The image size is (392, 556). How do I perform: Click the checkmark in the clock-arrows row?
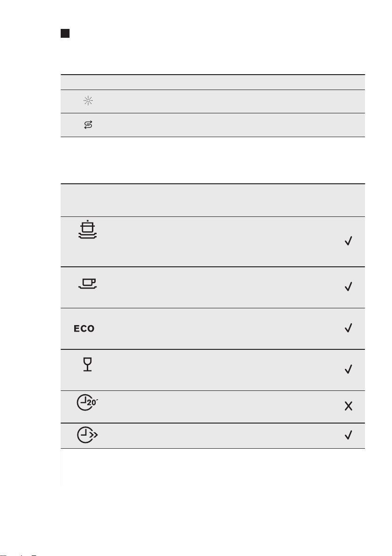pyautogui.click(x=348, y=435)
